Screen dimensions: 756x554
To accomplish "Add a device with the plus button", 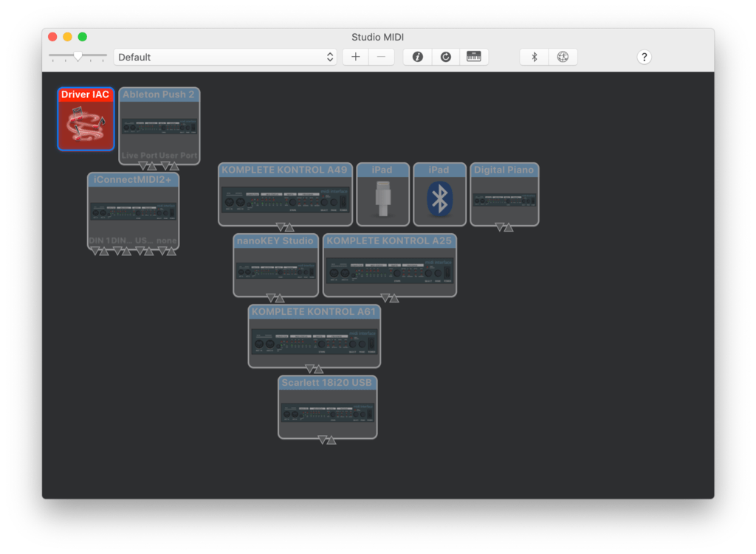I will 354,57.
